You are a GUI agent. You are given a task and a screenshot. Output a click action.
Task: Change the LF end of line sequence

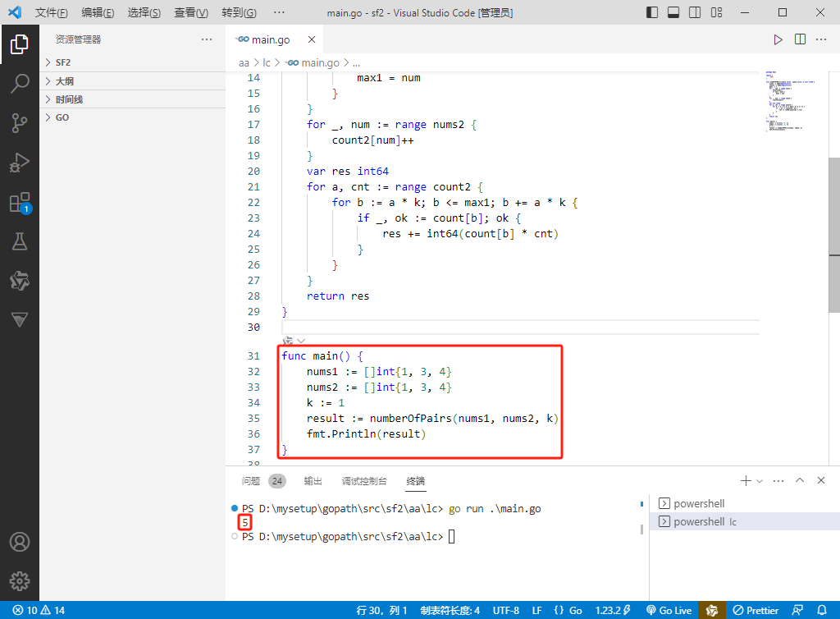[x=536, y=611]
